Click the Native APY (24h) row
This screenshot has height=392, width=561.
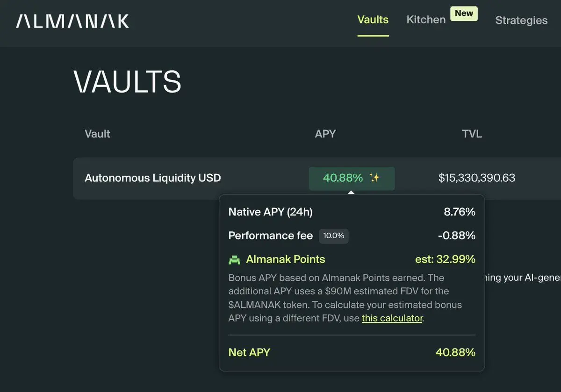(x=352, y=212)
